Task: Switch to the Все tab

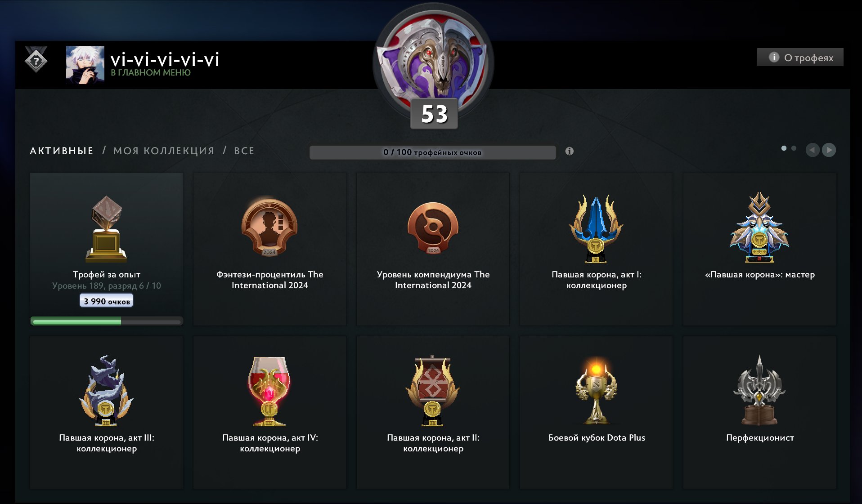Action: coord(244,151)
